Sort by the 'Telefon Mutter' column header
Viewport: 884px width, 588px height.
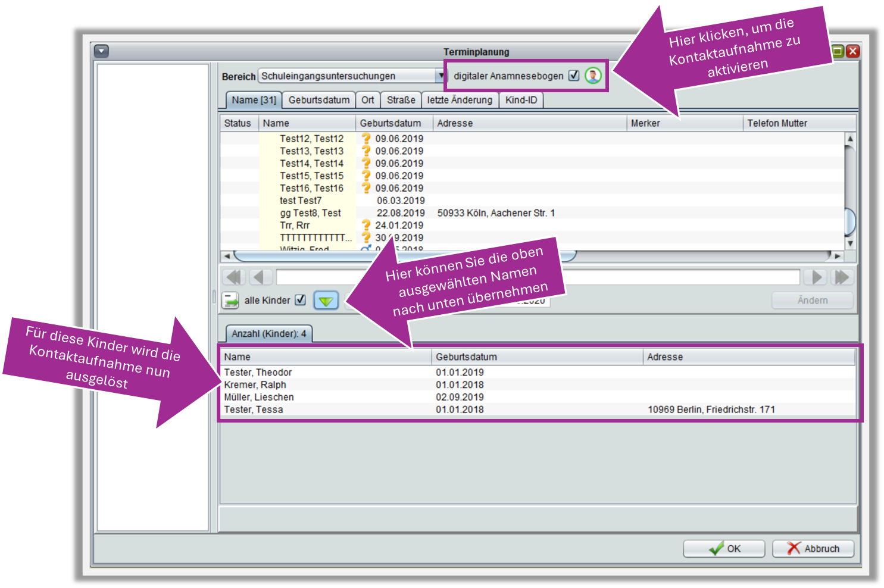777,123
